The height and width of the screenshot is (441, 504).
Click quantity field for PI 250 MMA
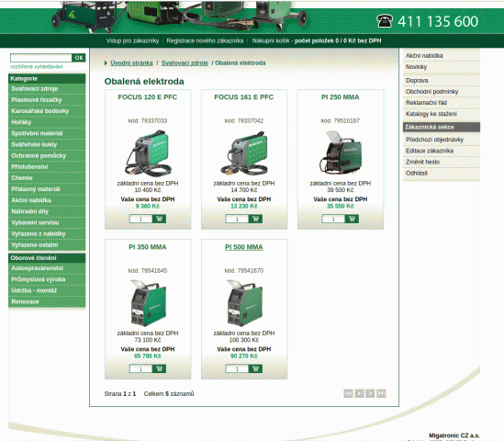point(333,219)
